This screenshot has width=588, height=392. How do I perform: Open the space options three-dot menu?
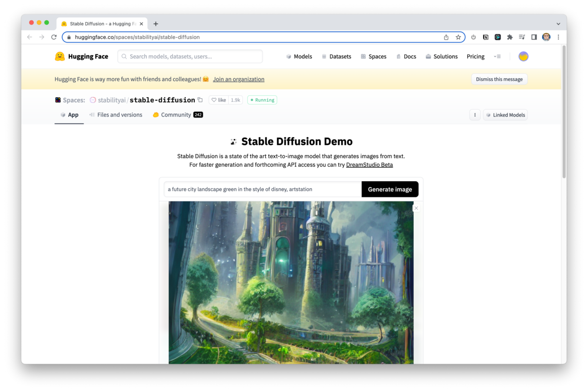point(475,115)
